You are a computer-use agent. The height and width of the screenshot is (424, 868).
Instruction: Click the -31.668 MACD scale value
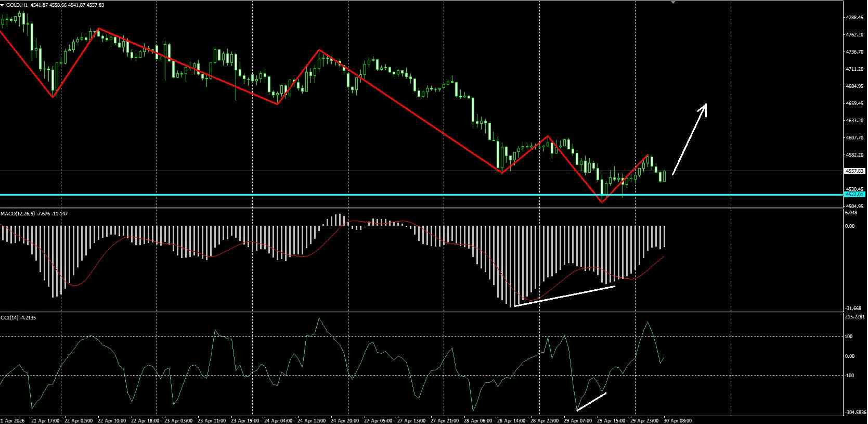coord(853,308)
